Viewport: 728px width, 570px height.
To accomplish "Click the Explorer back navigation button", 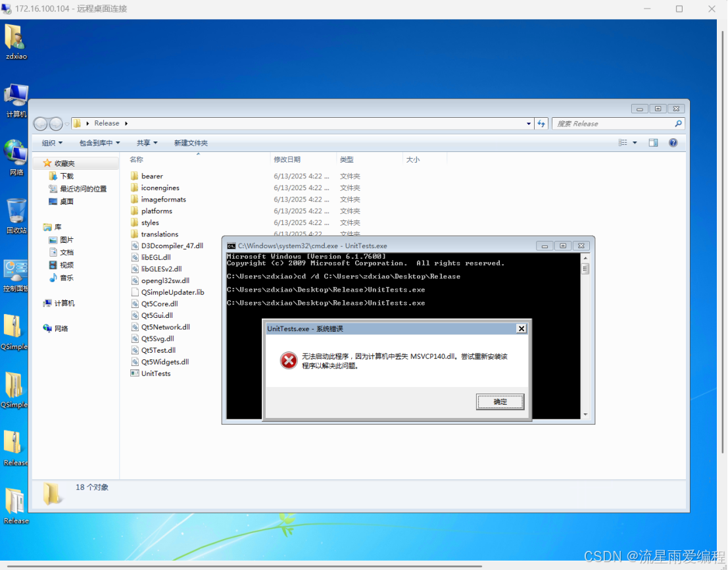I will tap(40, 124).
